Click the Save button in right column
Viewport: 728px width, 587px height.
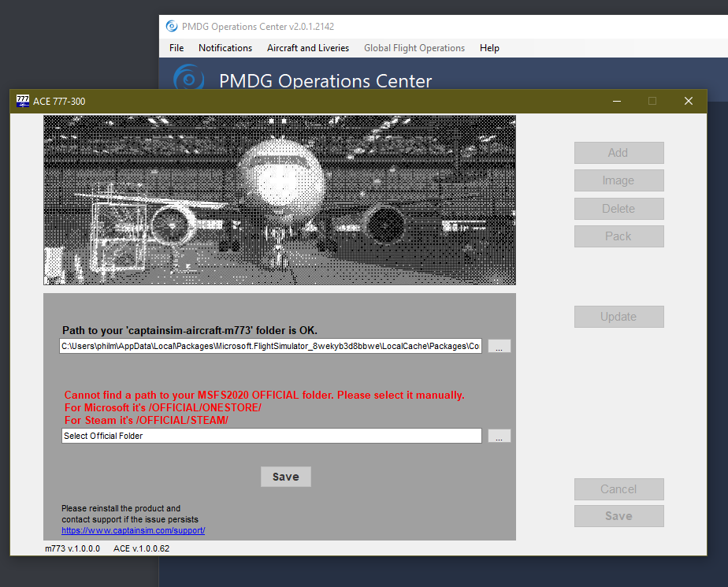click(619, 516)
